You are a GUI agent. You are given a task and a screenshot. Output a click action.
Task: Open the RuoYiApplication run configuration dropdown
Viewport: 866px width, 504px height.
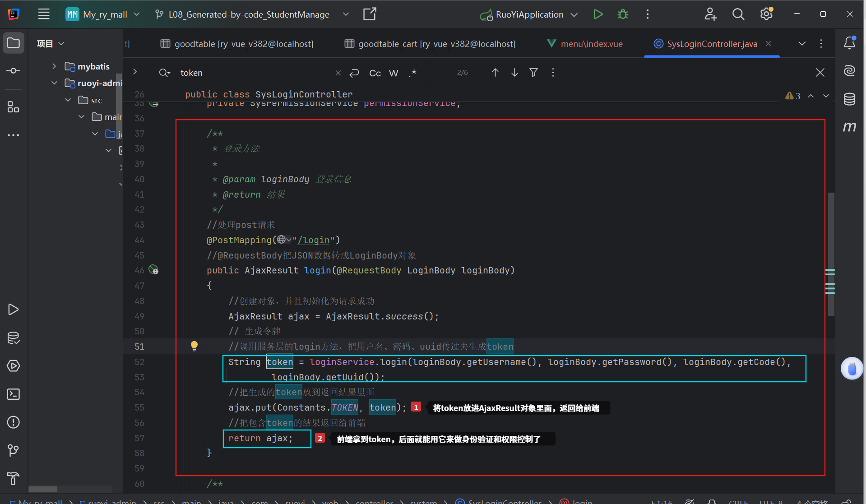[x=529, y=14]
